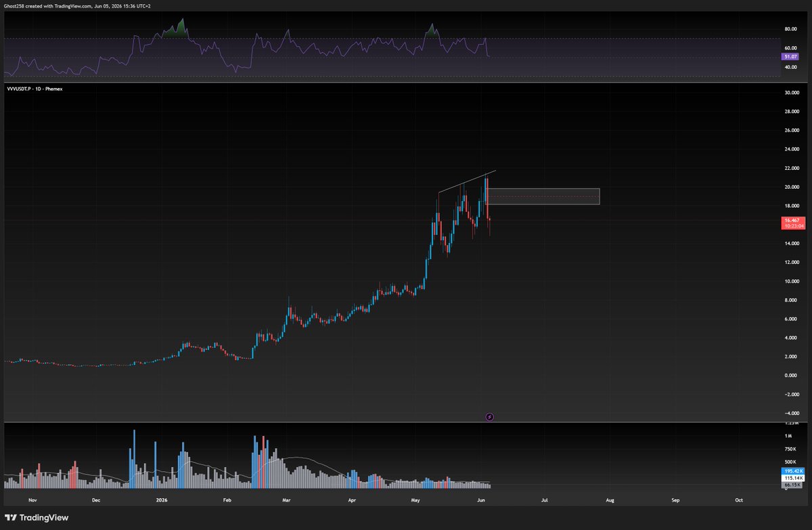Click the Oct label on the time axis

point(739,500)
